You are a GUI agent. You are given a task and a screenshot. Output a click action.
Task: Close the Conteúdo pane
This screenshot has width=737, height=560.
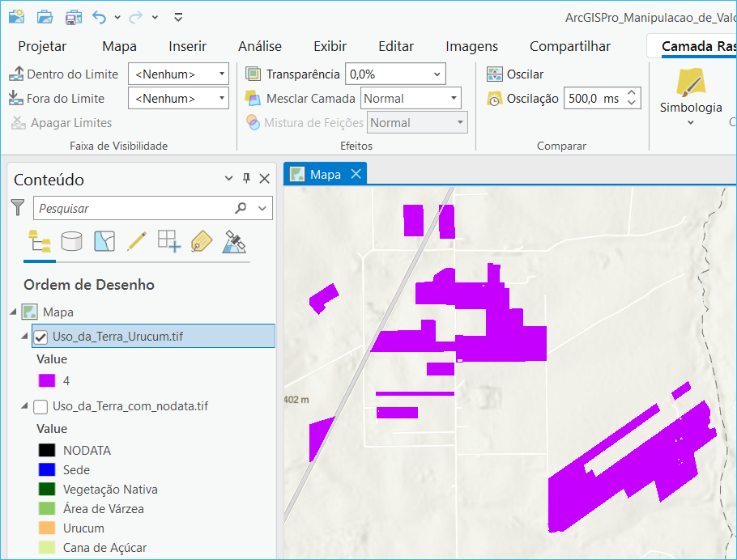(x=265, y=179)
